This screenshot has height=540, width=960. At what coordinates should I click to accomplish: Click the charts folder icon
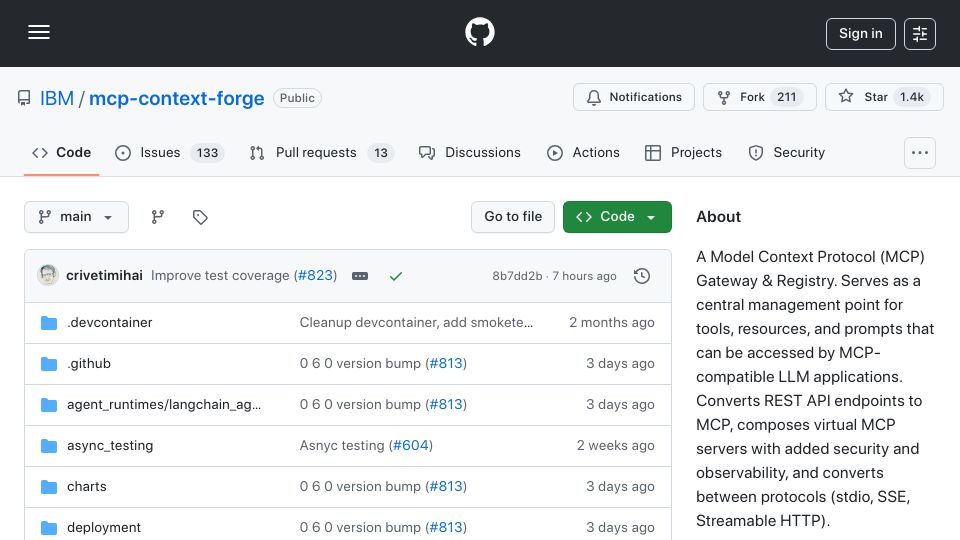point(49,487)
